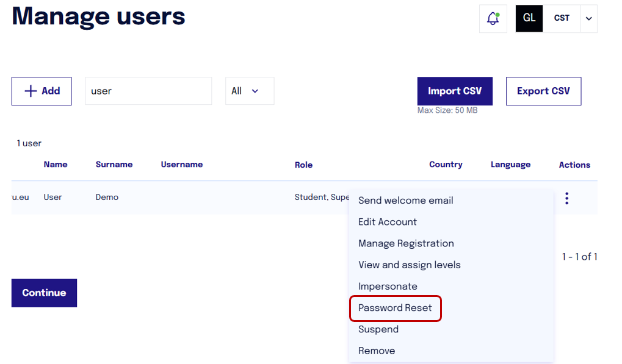
Task: Click the search field containing 'user'
Action: [148, 90]
